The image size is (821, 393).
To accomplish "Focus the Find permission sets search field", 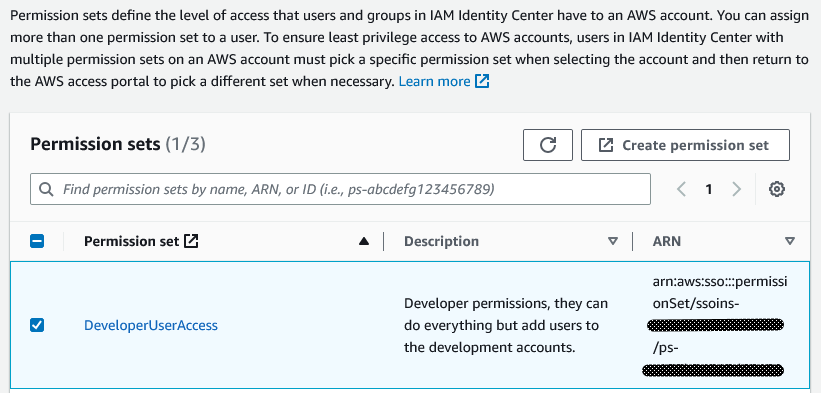I will 340,189.
